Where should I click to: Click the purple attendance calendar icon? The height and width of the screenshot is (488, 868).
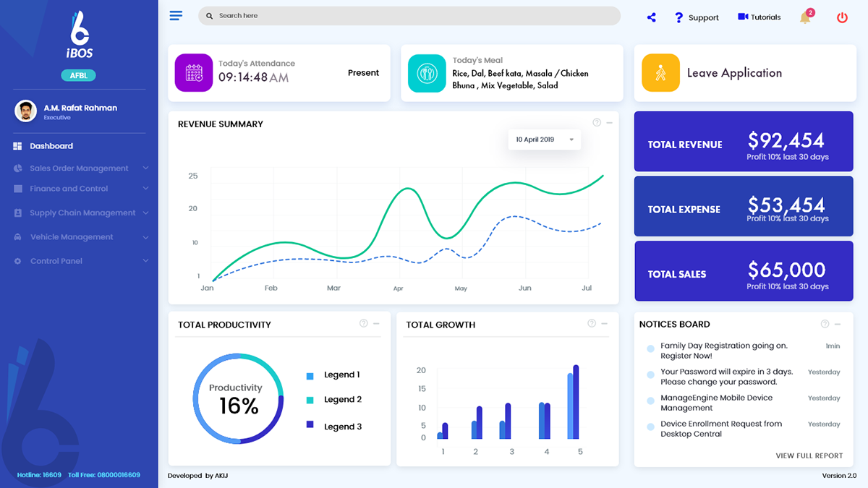[194, 73]
